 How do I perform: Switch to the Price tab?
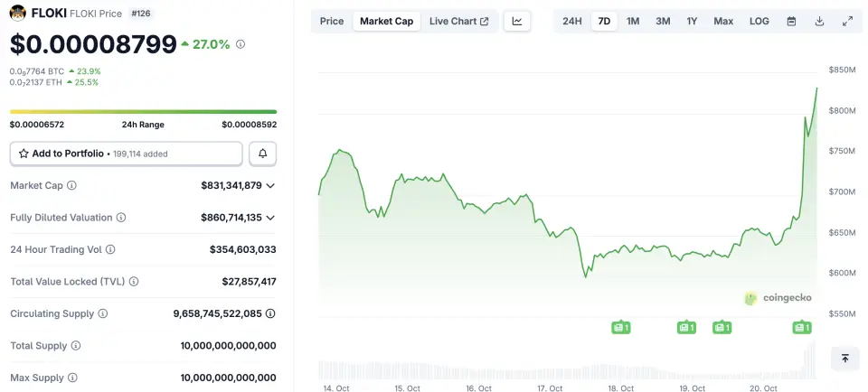point(332,21)
